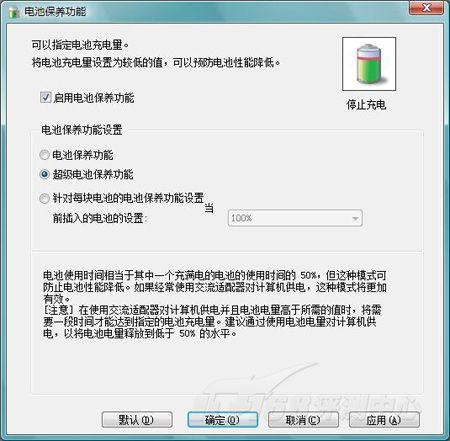Viewport: 450px width, 441px height.
Task: Toggle the 启用电池保养功能 checkbox
Action: point(45,97)
